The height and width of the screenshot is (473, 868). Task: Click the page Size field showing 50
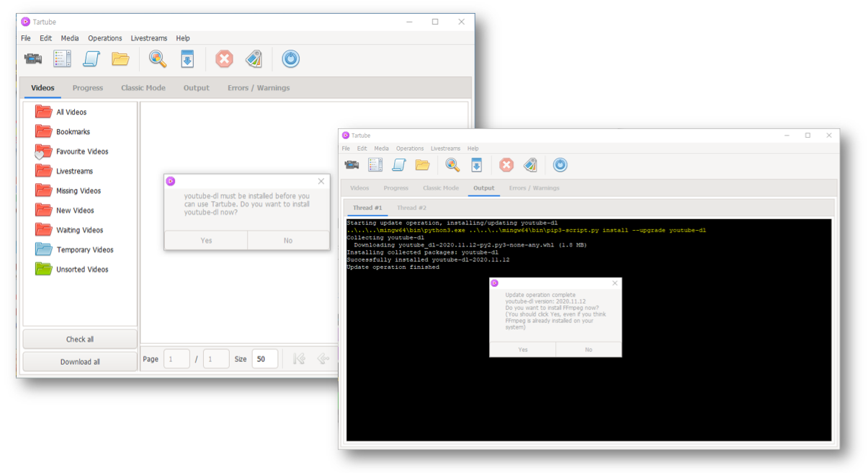click(265, 359)
